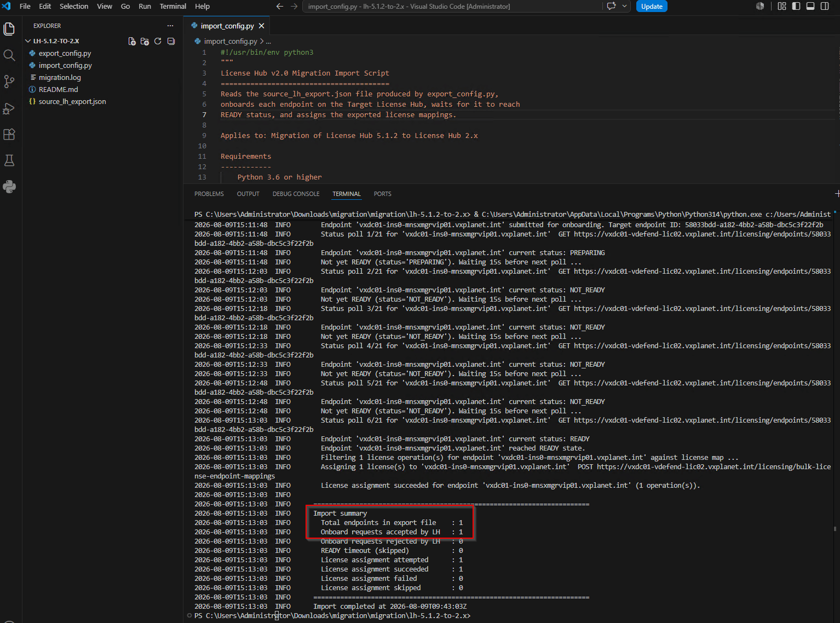Click the customize layout icon

click(x=782, y=6)
